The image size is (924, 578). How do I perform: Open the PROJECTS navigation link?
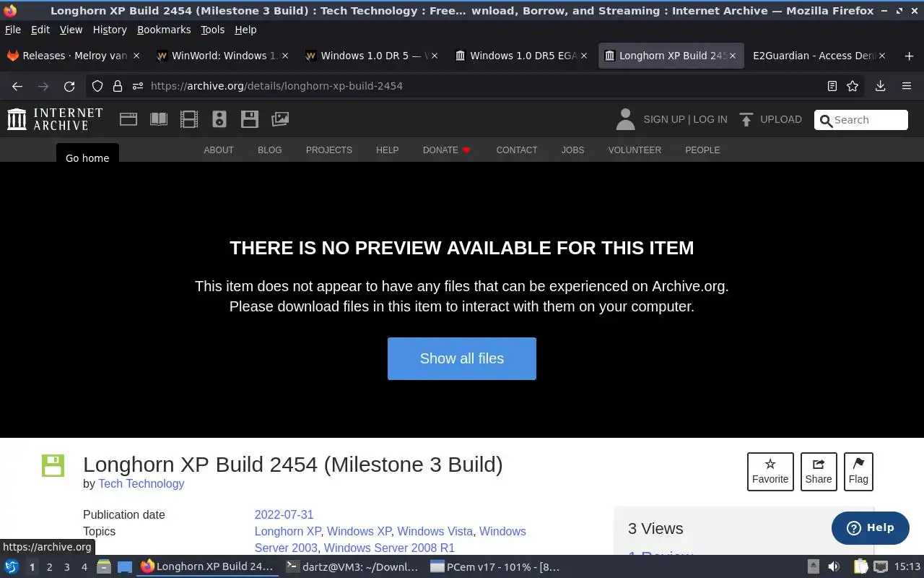pyautogui.click(x=329, y=150)
